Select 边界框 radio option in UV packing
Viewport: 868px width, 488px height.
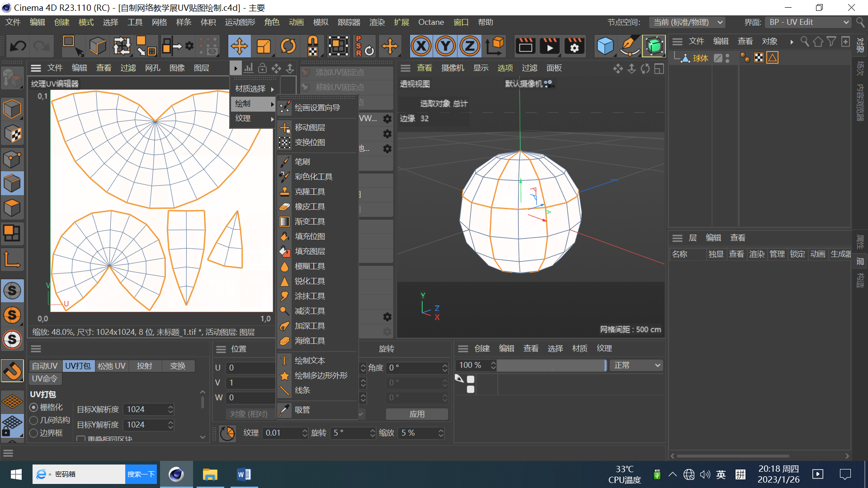pyautogui.click(x=34, y=433)
